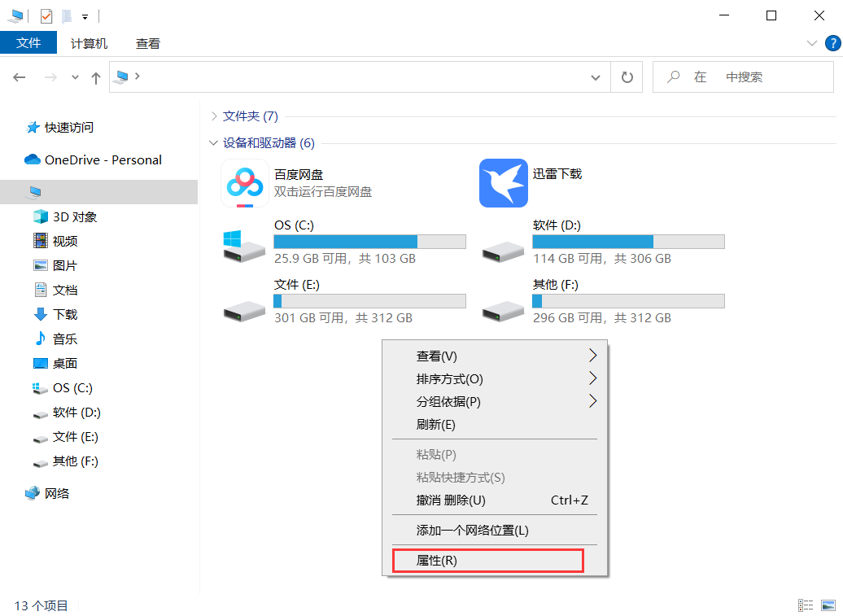Click the 文档 document icon in sidebar

point(41,290)
